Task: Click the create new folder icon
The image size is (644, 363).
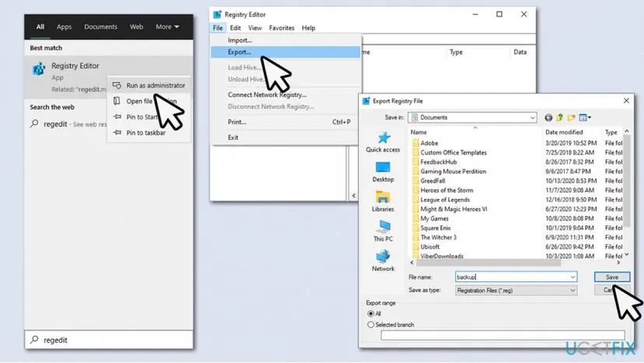Action: [x=571, y=118]
